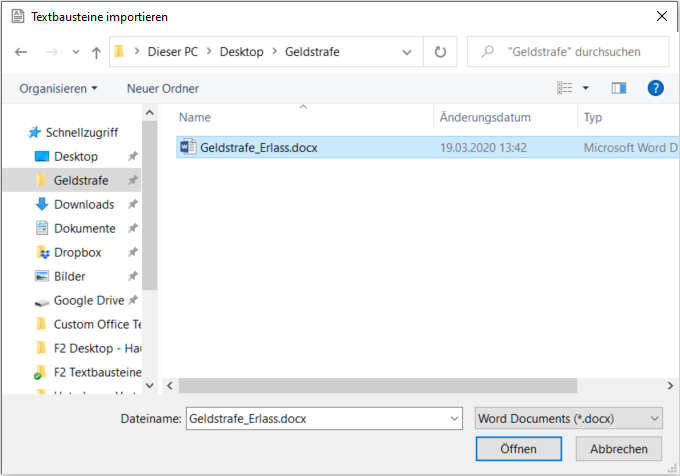Viewport: 680px width, 476px height.
Task: Expand the file type Word Documents dropdown
Action: (x=568, y=419)
